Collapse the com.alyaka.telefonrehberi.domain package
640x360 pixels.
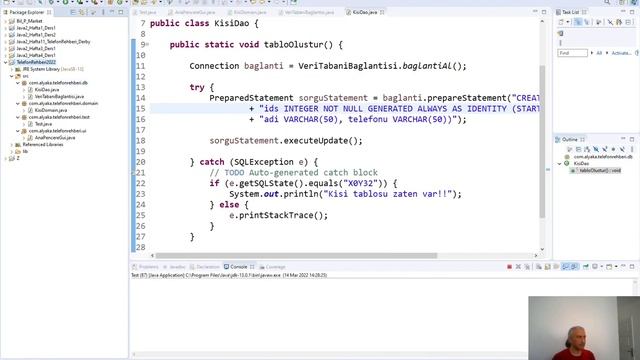(18, 104)
